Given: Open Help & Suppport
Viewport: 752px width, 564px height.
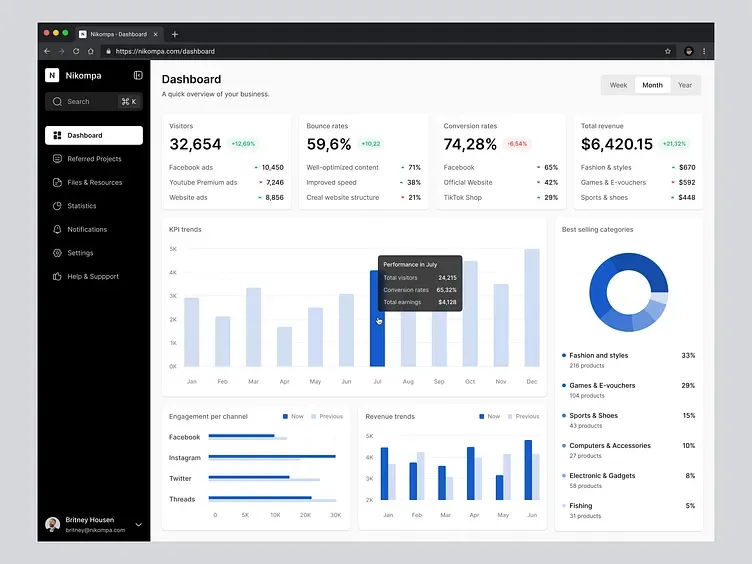Looking at the screenshot, I should (x=94, y=276).
